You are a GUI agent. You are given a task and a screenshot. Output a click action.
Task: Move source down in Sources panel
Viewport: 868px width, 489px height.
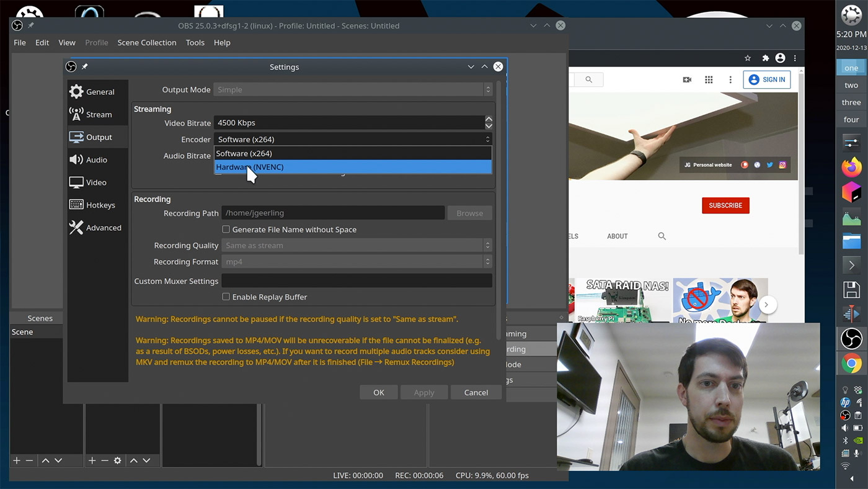click(146, 460)
